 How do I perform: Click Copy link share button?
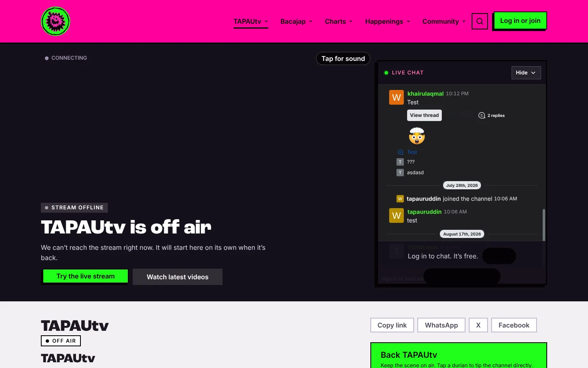click(392, 325)
